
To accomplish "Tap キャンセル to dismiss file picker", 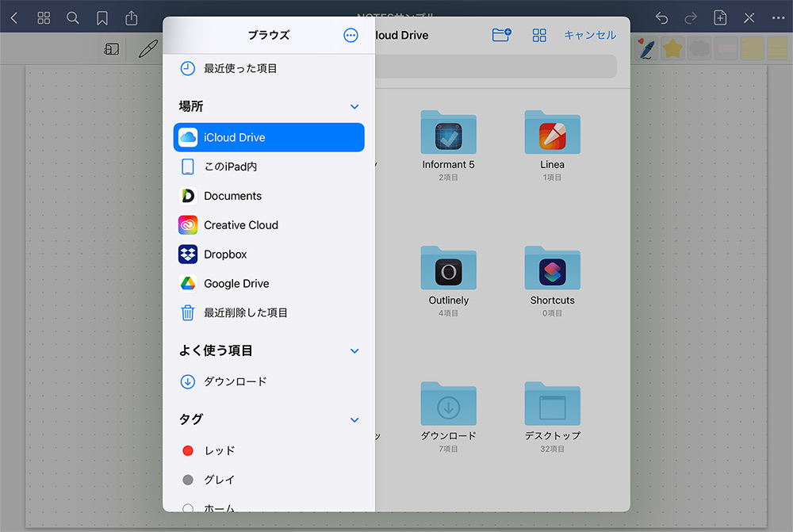I will coord(590,35).
